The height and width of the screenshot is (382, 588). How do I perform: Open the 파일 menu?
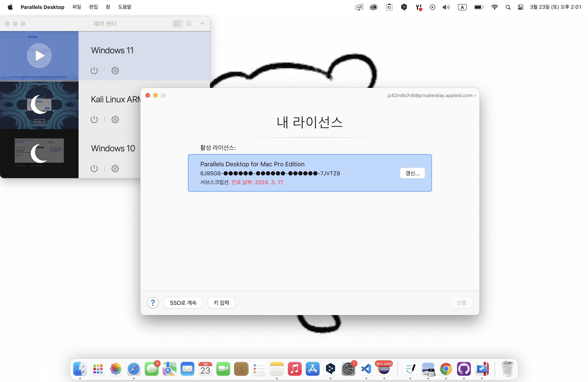(x=77, y=7)
